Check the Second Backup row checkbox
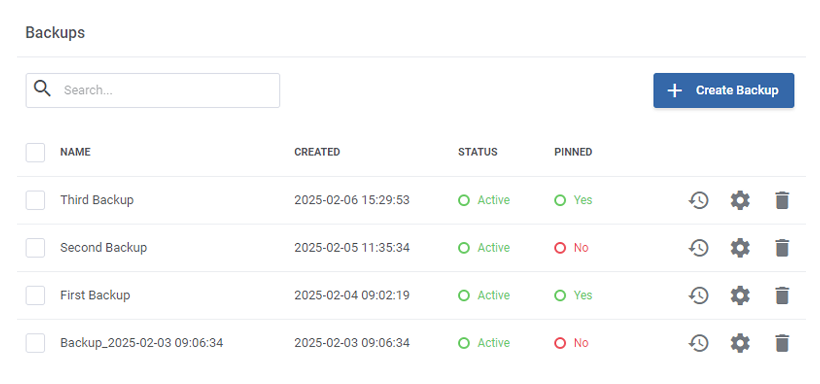Screen dimensions: 820x384 [35, 247]
